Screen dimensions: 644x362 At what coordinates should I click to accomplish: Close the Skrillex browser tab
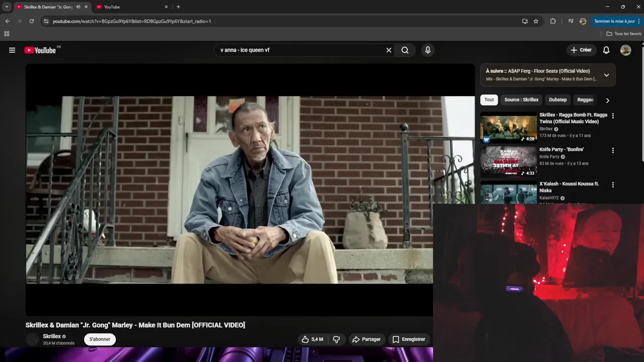pyautogui.click(x=86, y=7)
